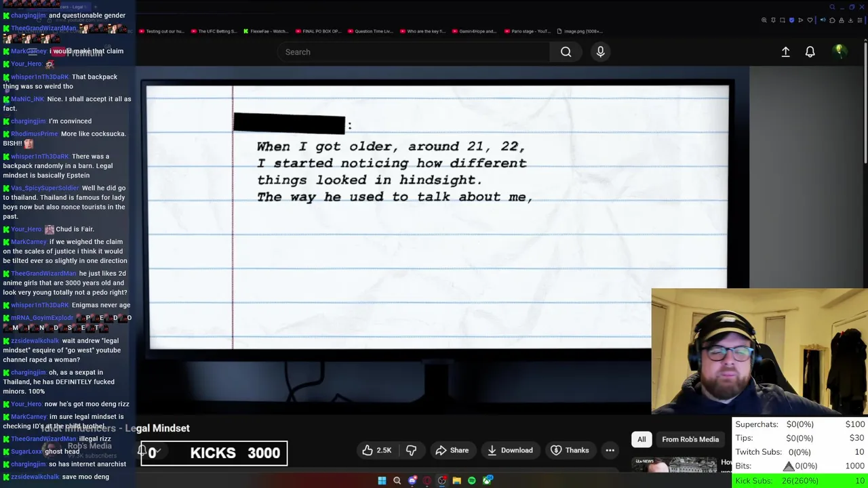Like the video with 2.5K likes
This screenshot has width=868, height=488.
377,450
